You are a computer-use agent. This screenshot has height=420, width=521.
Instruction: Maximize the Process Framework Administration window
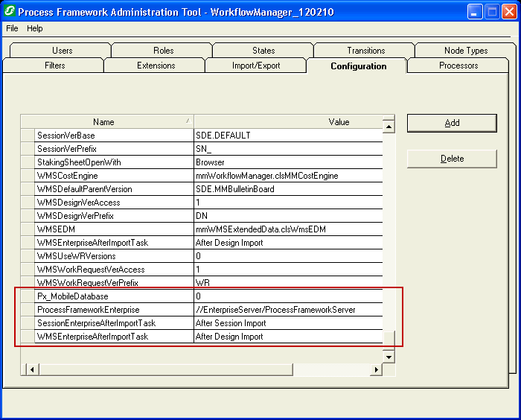492,12
